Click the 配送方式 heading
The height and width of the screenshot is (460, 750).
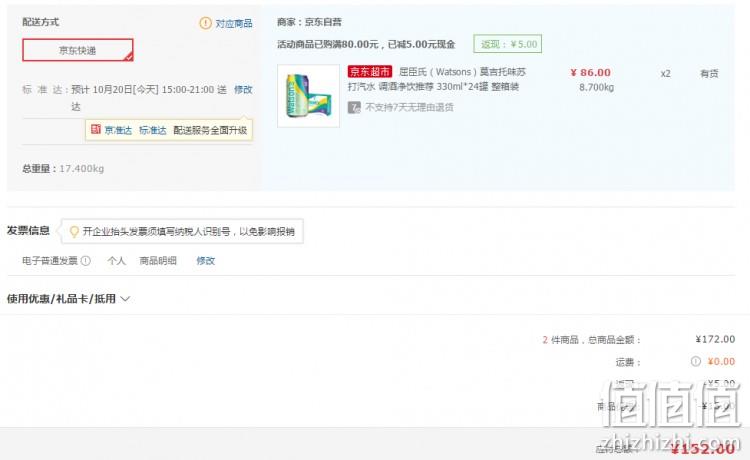41,22
